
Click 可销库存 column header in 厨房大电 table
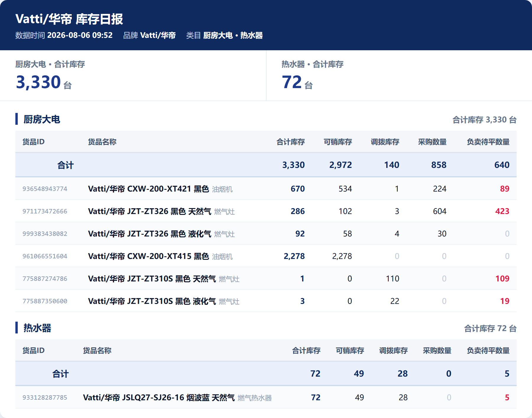click(338, 142)
